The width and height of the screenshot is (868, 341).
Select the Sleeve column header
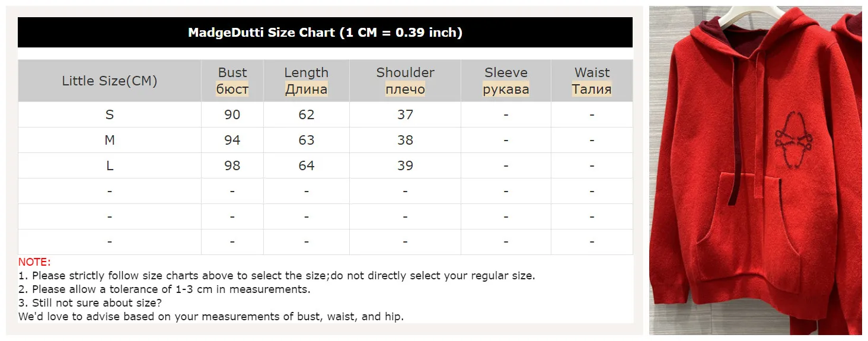[x=506, y=81]
